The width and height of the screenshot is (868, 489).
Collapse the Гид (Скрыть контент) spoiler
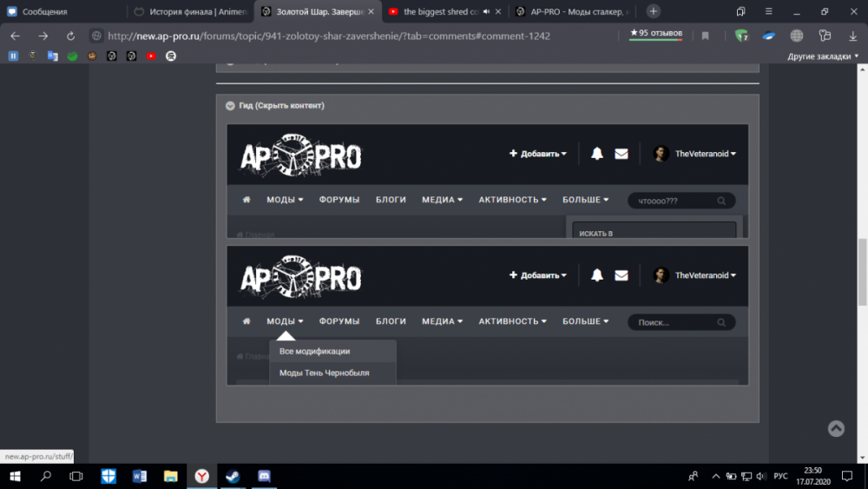pos(230,106)
